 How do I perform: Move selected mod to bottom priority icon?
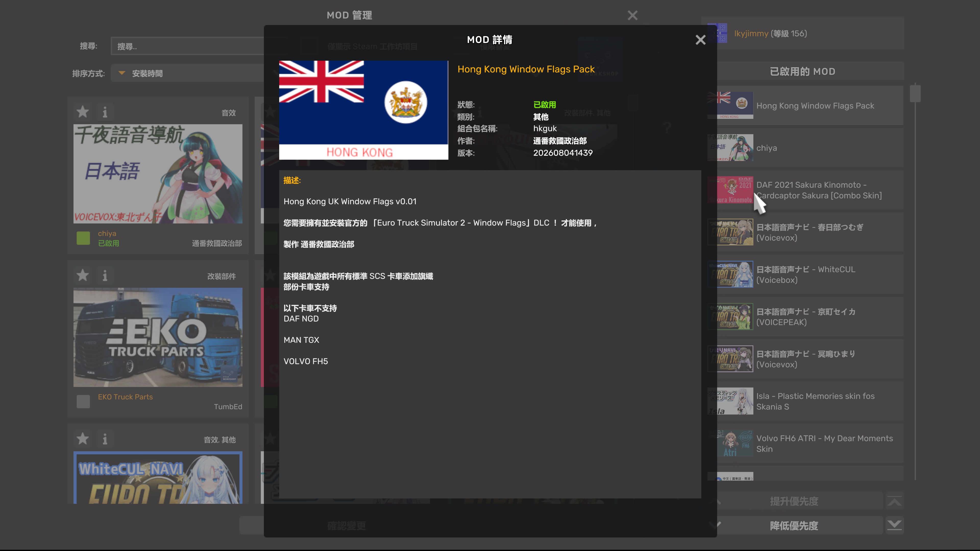(895, 525)
